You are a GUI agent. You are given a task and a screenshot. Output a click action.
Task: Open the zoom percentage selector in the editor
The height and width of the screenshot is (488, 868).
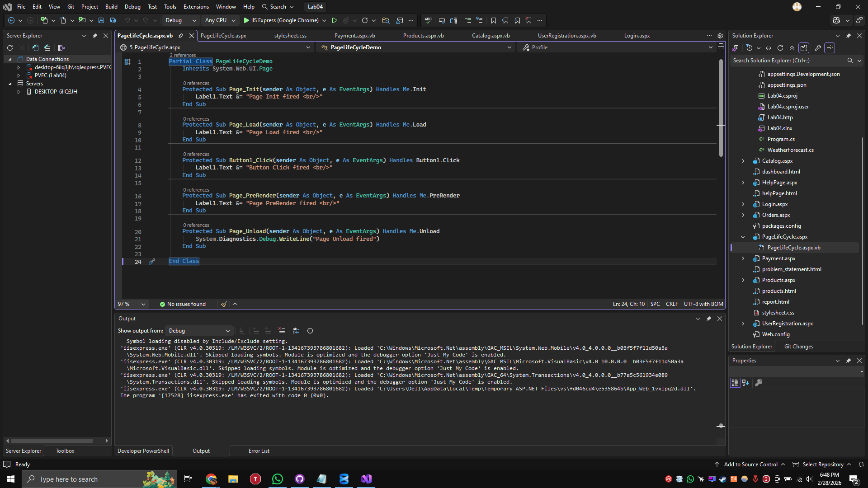click(131, 304)
